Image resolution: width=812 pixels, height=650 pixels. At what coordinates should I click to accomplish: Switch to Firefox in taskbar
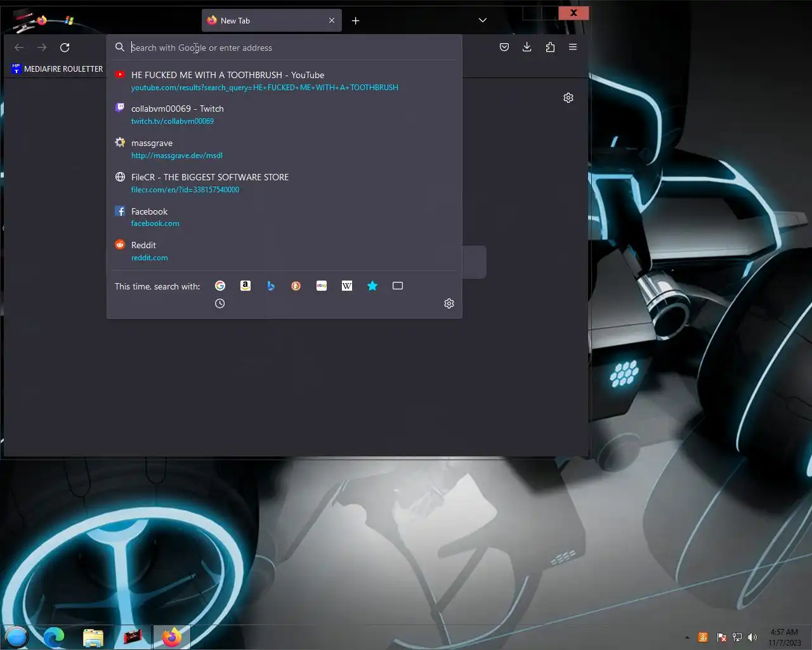tap(171, 637)
